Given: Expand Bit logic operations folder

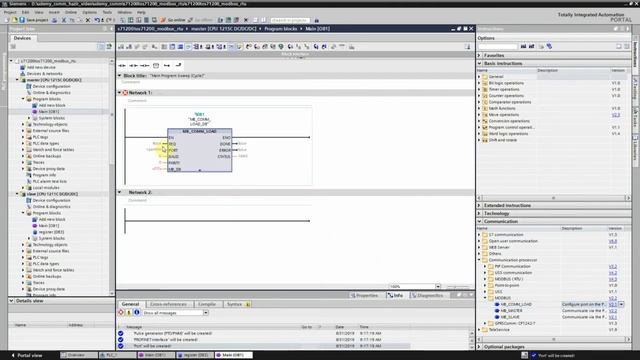Looking at the screenshot, I should click(x=480, y=83).
